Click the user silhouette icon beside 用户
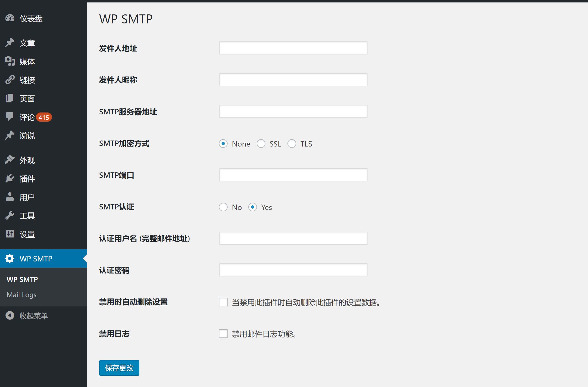Screen dimensions: 588x387 click(x=10, y=197)
